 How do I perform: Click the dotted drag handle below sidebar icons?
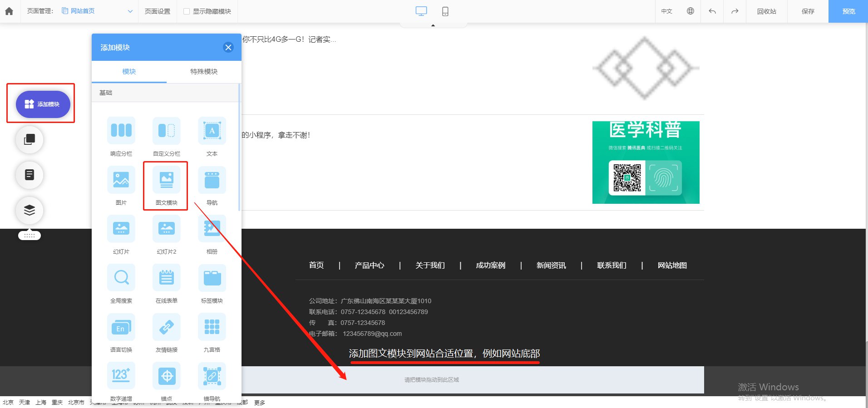click(x=30, y=236)
